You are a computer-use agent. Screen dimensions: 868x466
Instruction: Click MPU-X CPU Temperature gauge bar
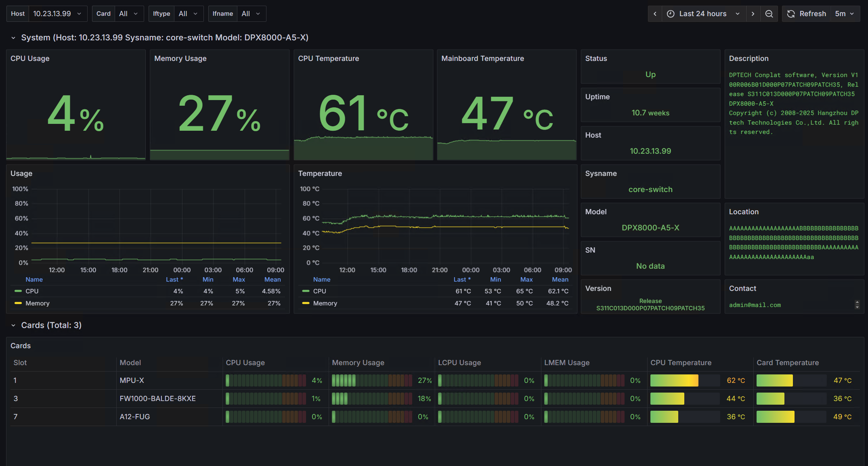[685, 380]
